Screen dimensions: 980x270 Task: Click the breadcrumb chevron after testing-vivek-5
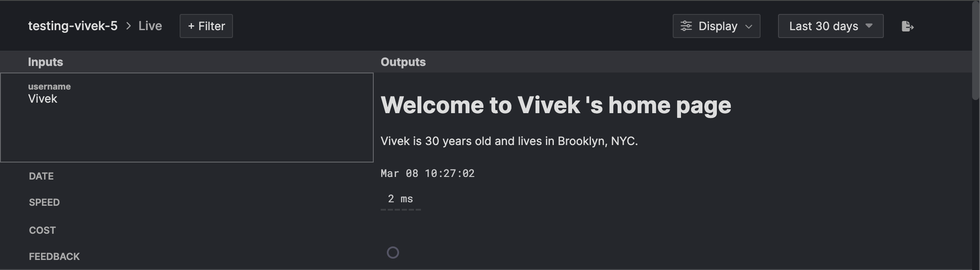(x=129, y=26)
